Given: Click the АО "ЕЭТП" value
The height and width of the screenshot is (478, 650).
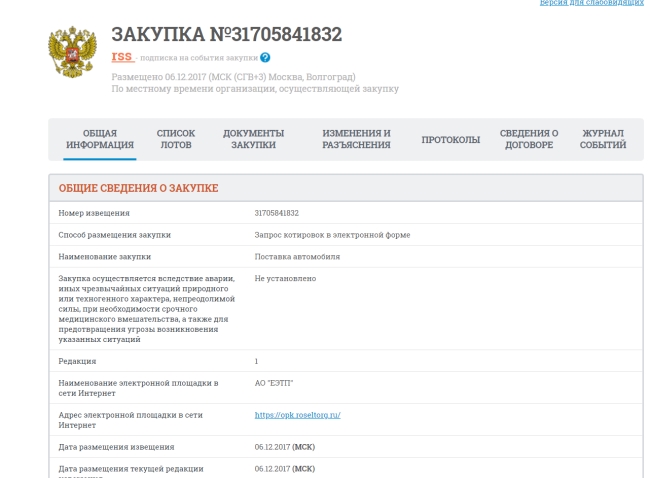Looking at the screenshot, I should (x=274, y=383).
